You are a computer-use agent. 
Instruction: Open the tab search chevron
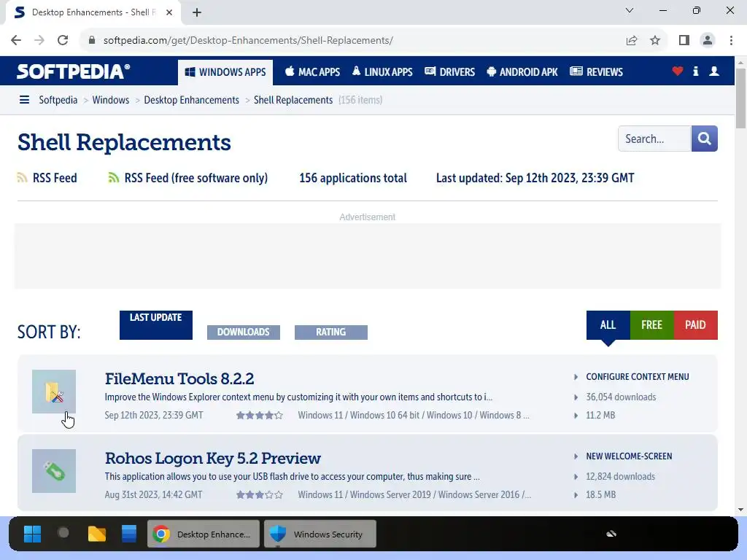630,10
